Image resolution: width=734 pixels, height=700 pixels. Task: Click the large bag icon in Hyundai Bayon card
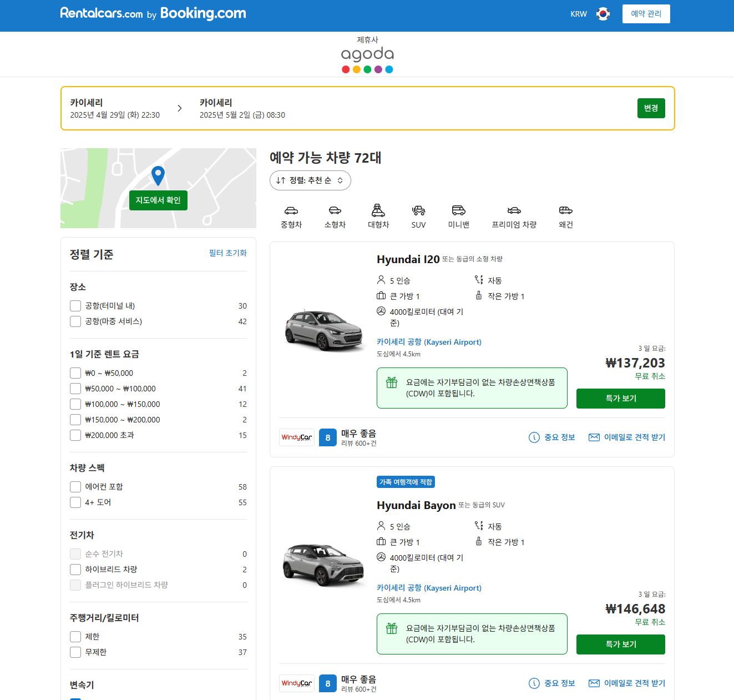381,542
